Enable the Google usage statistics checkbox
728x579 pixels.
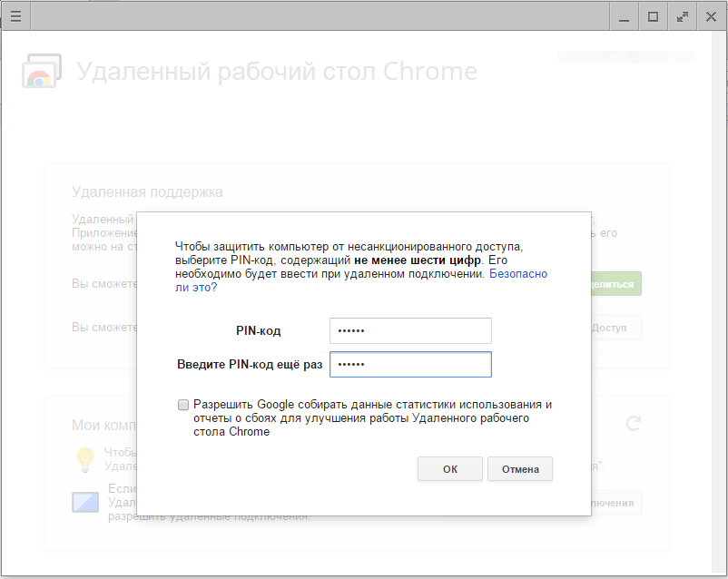point(183,405)
